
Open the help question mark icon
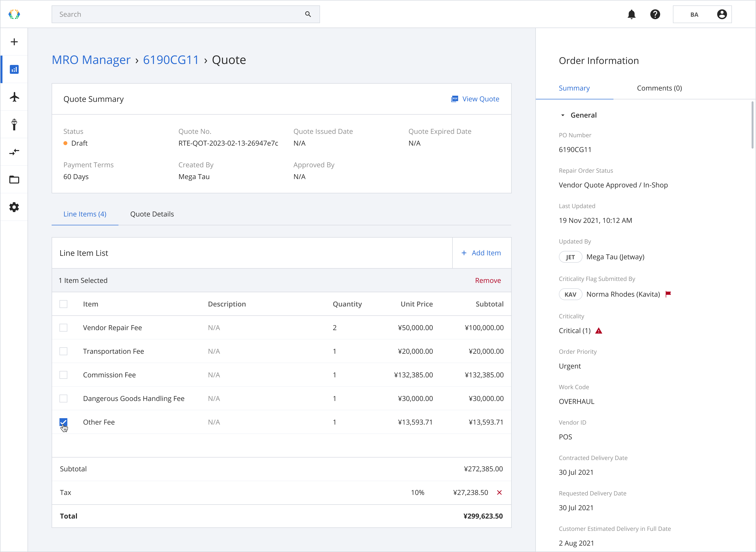point(655,14)
